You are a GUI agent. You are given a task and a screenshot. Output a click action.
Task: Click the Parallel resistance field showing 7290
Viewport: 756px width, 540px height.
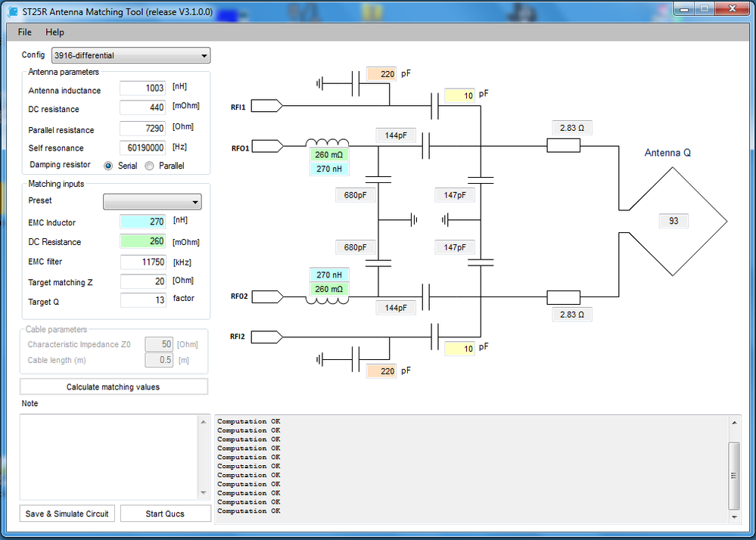[143, 129]
